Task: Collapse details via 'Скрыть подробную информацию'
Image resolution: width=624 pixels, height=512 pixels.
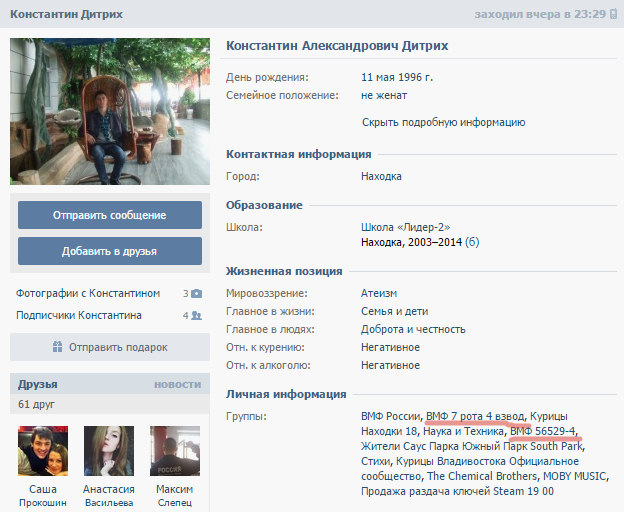Action: pyautogui.click(x=443, y=122)
